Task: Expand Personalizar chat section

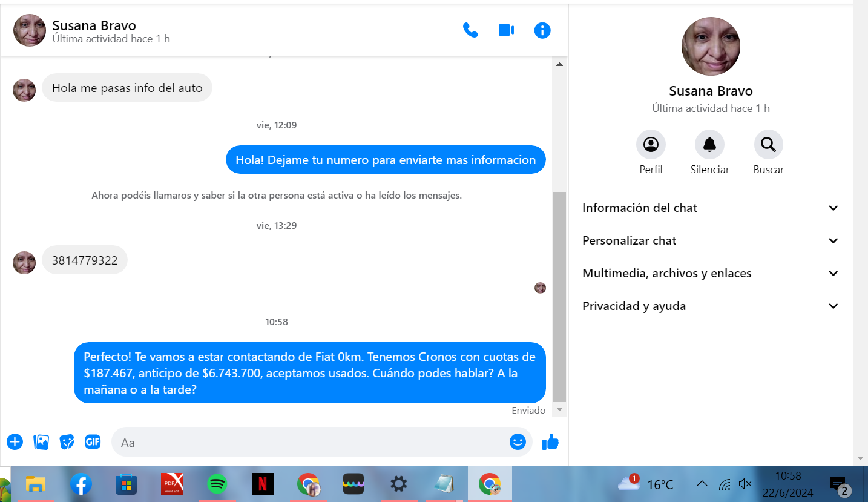Action: [x=710, y=241]
